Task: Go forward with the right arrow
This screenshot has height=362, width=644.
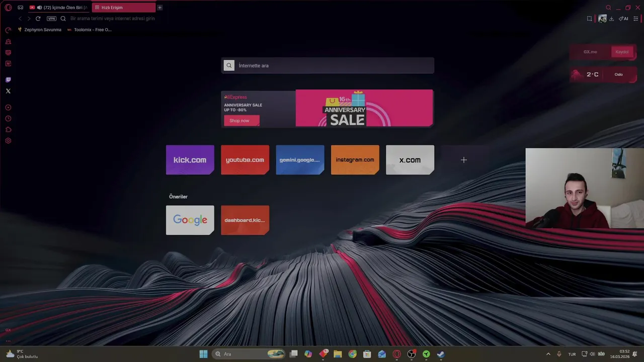Action: [x=29, y=19]
